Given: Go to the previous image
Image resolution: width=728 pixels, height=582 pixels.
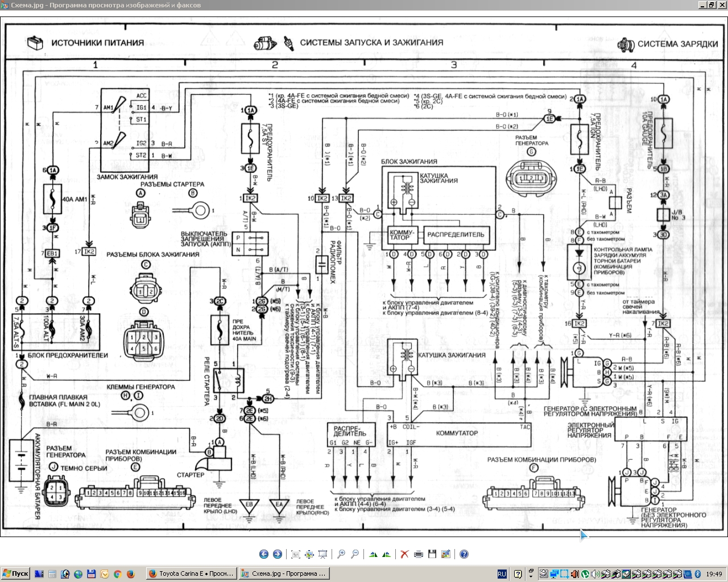Looking at the screenshot, I should [263, 554].
